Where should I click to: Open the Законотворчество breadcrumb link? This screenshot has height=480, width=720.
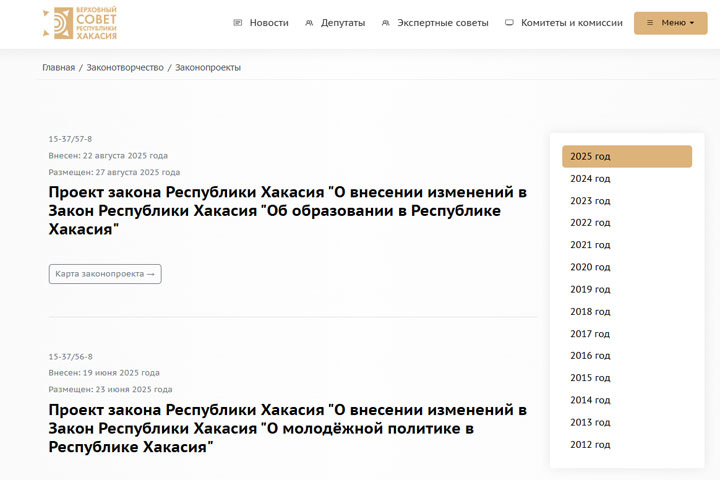[x=125, y=68]
